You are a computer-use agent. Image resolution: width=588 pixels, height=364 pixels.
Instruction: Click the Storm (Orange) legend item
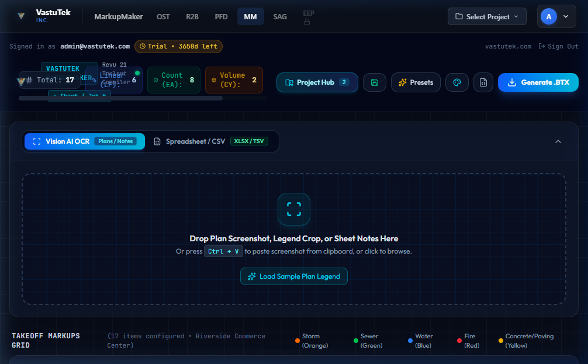[312, 341]
